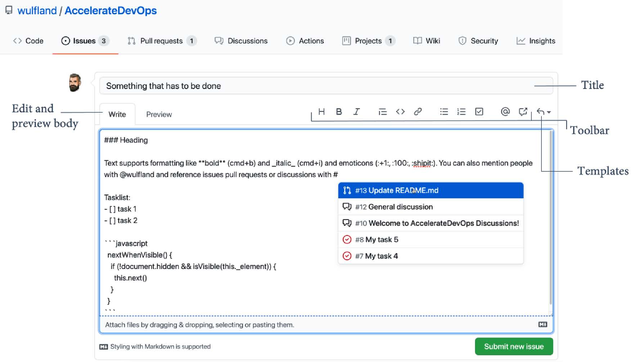This screenshot has width=644, height=362.
Task: Click the 'nextWhenVisible() {' line
Action: 140,255
